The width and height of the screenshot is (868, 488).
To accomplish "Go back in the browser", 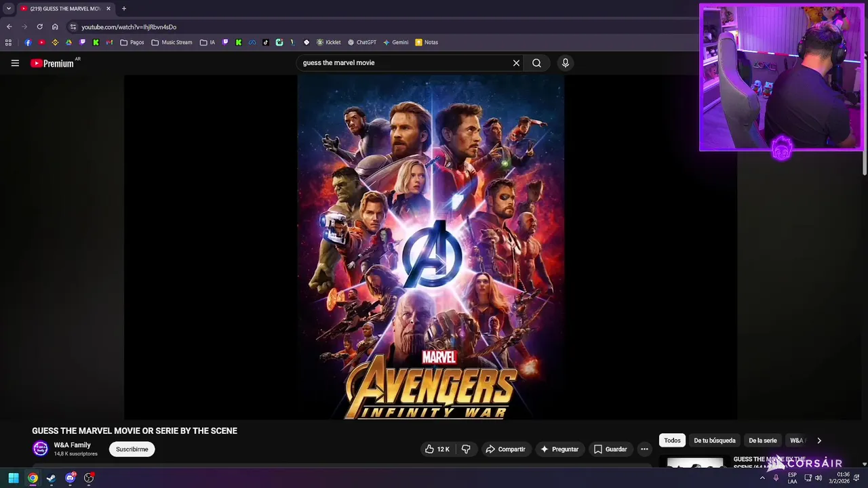I will pyautogui.click(x=9, y=27).
